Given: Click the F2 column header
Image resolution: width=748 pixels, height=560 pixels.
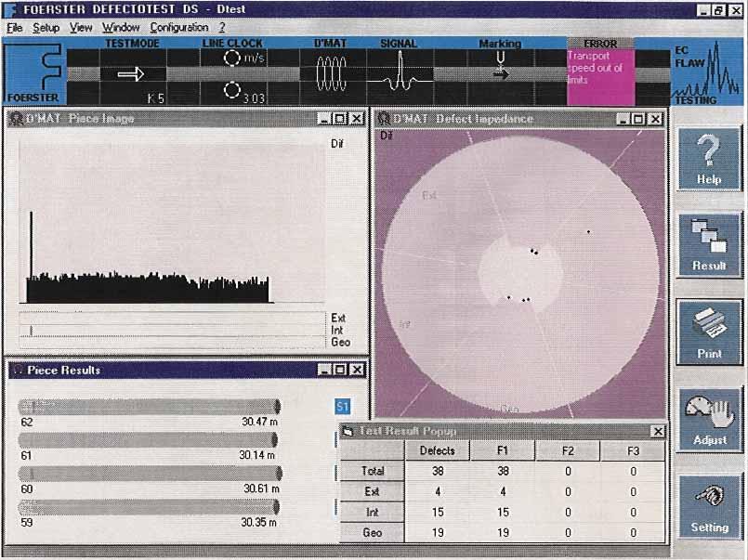Looking at the screenshot, I should pos(568,450).
